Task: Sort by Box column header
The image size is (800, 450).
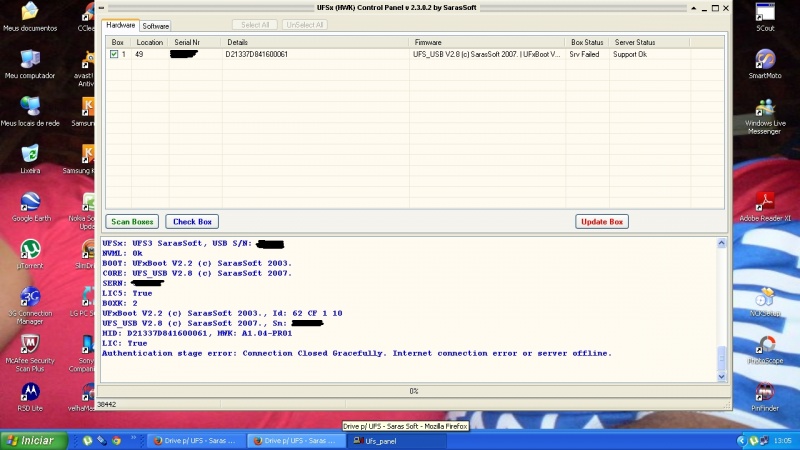Action: [x=118, y=42]
